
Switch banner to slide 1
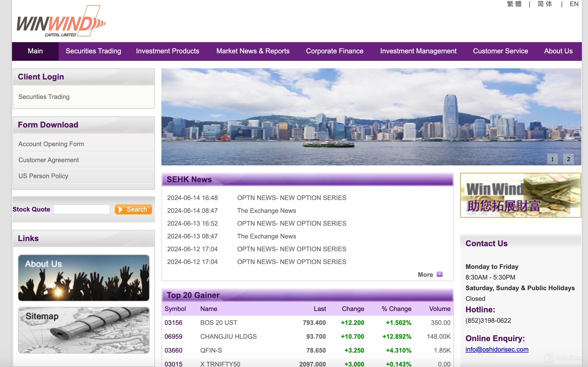tap(552, 159)
